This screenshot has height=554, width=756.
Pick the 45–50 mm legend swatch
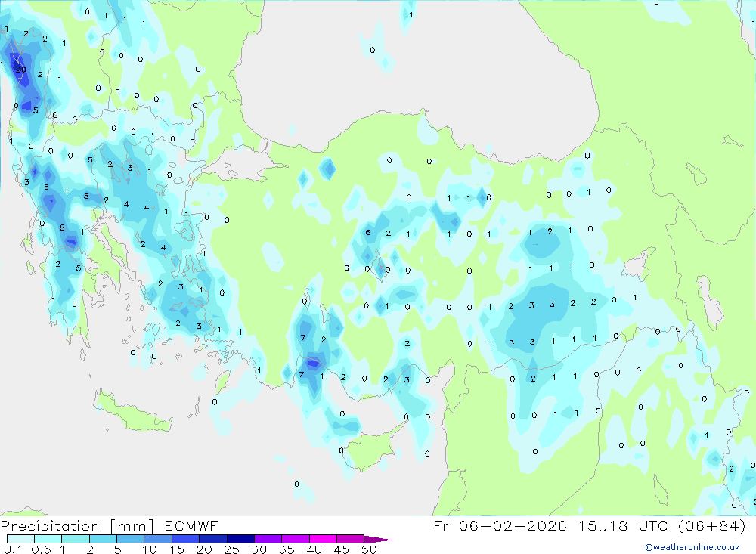(x=351, y=539)
